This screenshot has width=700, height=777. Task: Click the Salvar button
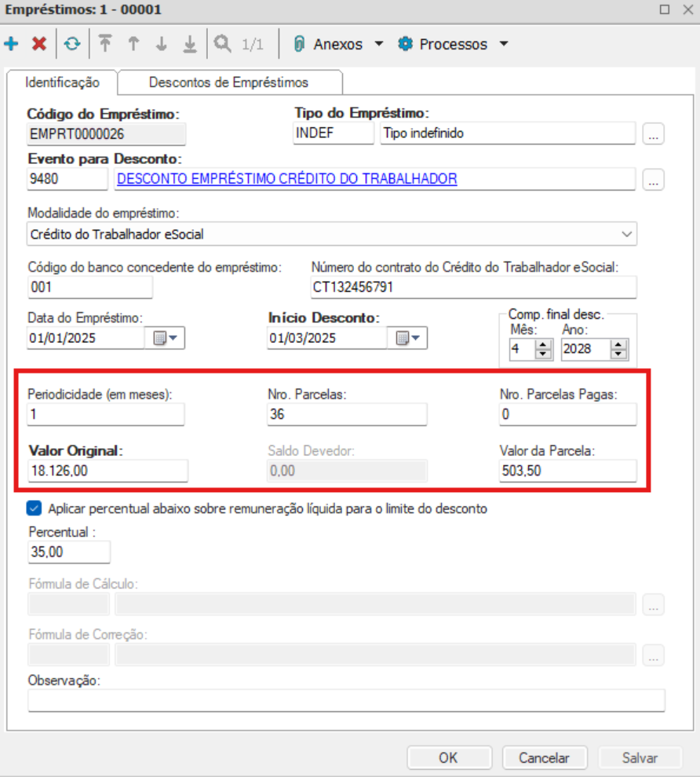click(x=640, y=757)
